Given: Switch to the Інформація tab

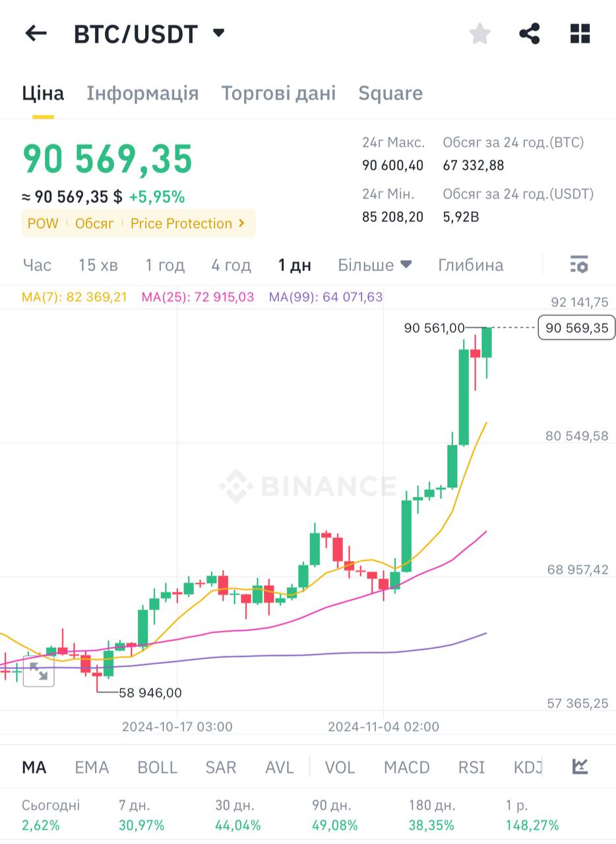Looking at the screenshot, I should click(x=142, y=93).
